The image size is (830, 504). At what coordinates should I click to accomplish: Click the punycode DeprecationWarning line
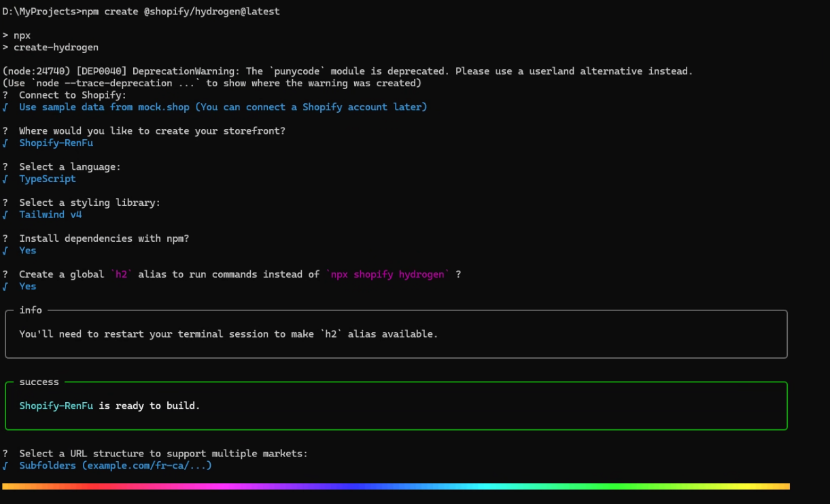[347, 71]
